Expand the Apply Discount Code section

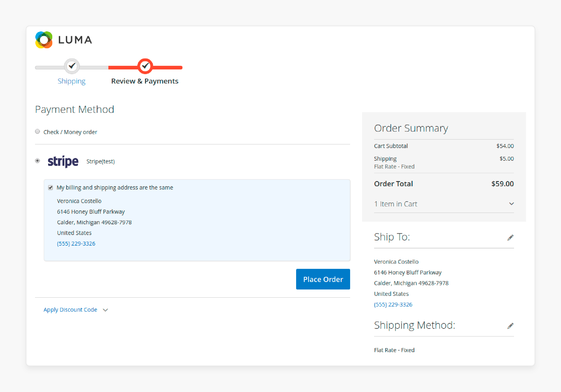tap(76, 309)
